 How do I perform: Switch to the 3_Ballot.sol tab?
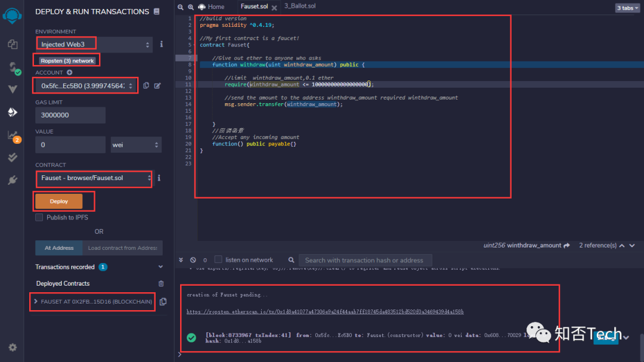tap(300, 6)
